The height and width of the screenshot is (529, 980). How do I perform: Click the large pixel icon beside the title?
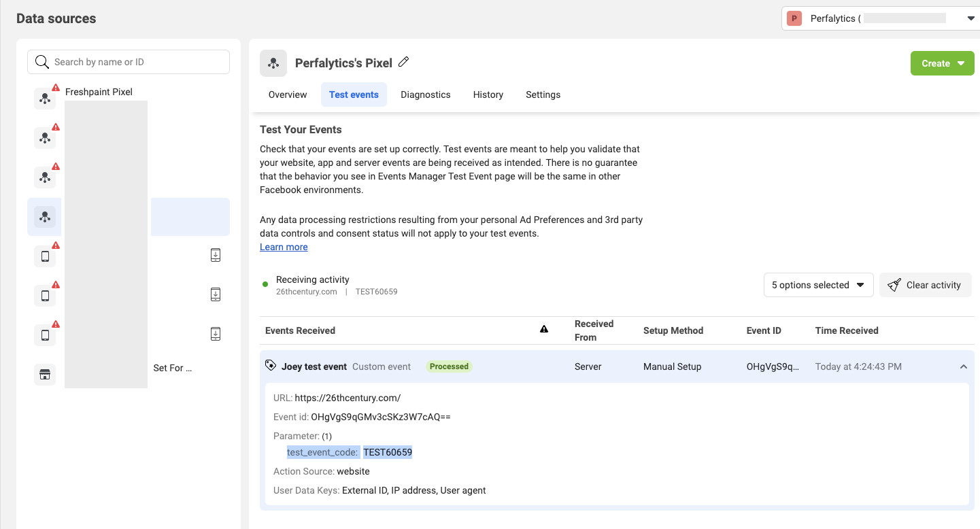coord(273,63)
